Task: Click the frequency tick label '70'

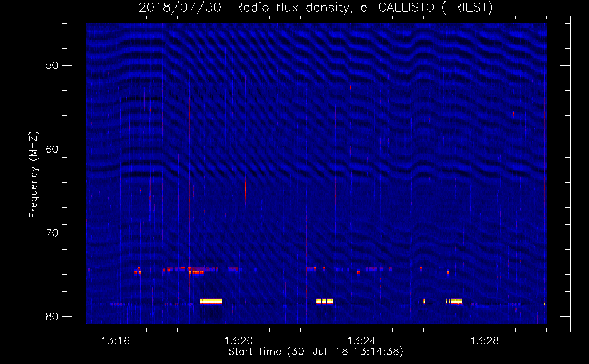Action: click(52, 233)
